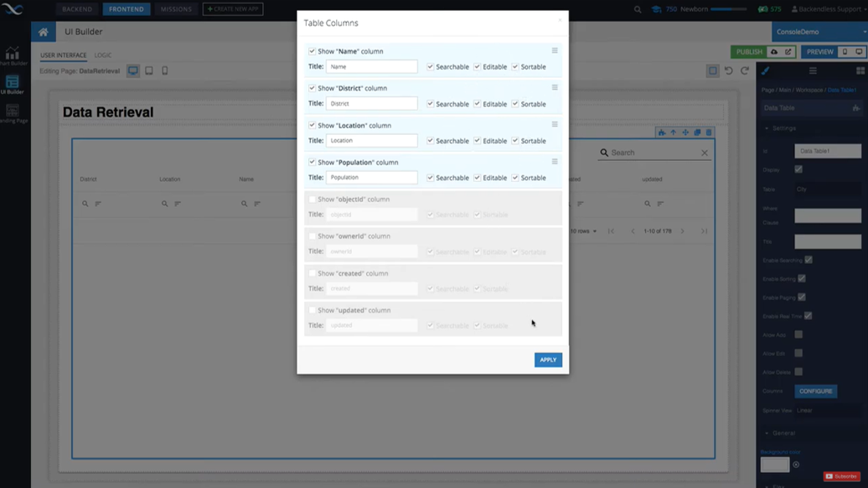This screenshot has width=868, height=488.
Task: Enable Show "objectId" column checkbox
Action: [313, 200]
